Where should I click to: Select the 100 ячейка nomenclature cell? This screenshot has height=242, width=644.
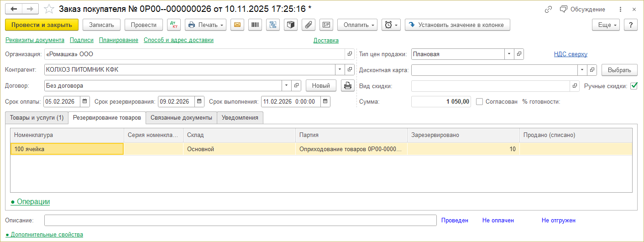[x=67, y=149]
